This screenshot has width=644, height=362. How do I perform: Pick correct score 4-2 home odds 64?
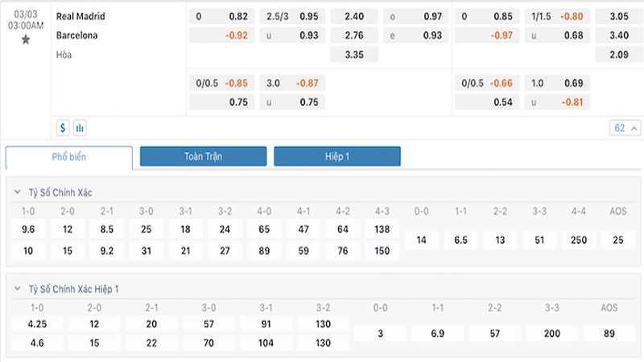click(343, 229)
